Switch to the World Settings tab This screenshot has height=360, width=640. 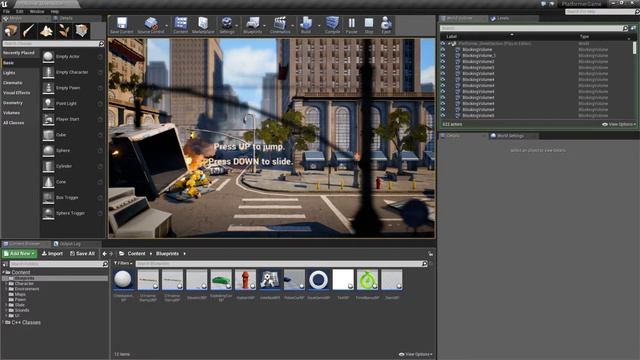(x=513, y=136)
